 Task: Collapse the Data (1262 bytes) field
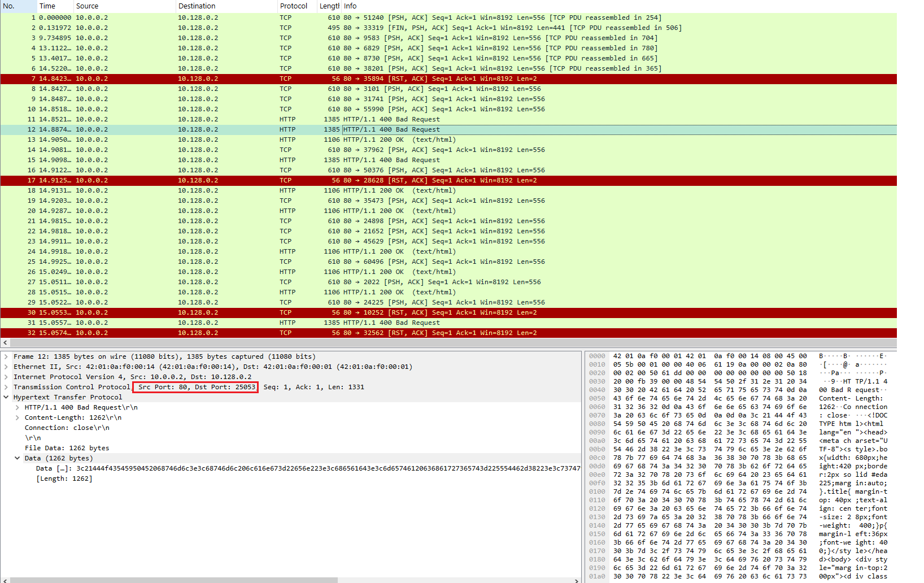(18, 458)
